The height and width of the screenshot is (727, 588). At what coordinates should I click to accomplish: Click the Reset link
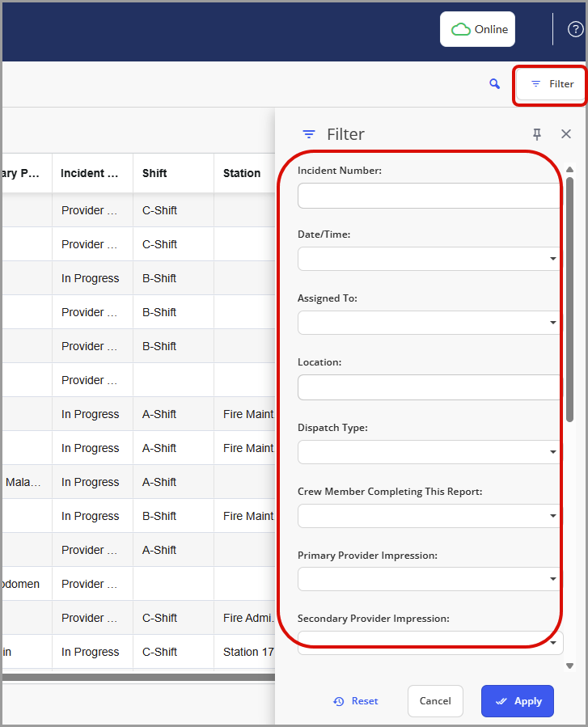point(356,701)
